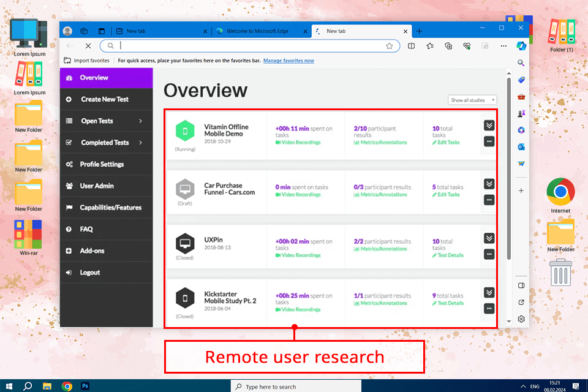
Task: Open Test Details for Kickstarter Mobile Study
Action: point(448,303)
